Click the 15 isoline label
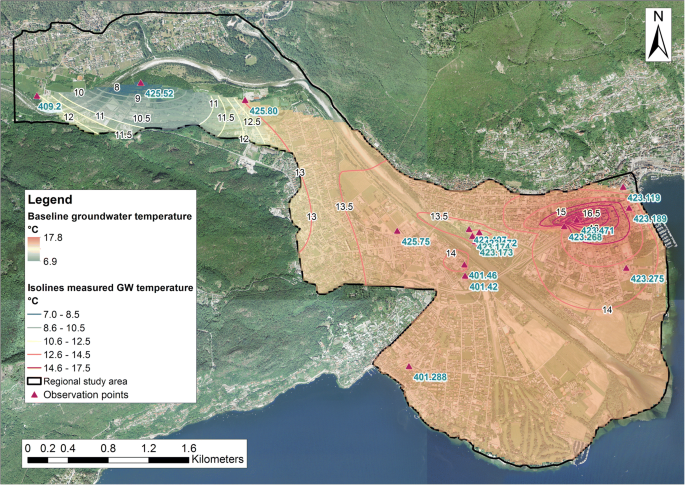This screenshot has height=485, width=685. pyautogui.click(x=561, y=212)
